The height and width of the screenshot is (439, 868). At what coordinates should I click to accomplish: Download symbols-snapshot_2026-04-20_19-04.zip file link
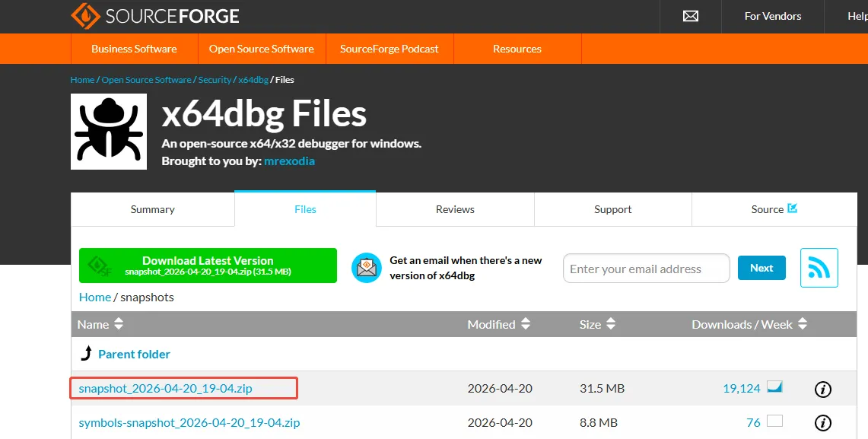[189, 423]
